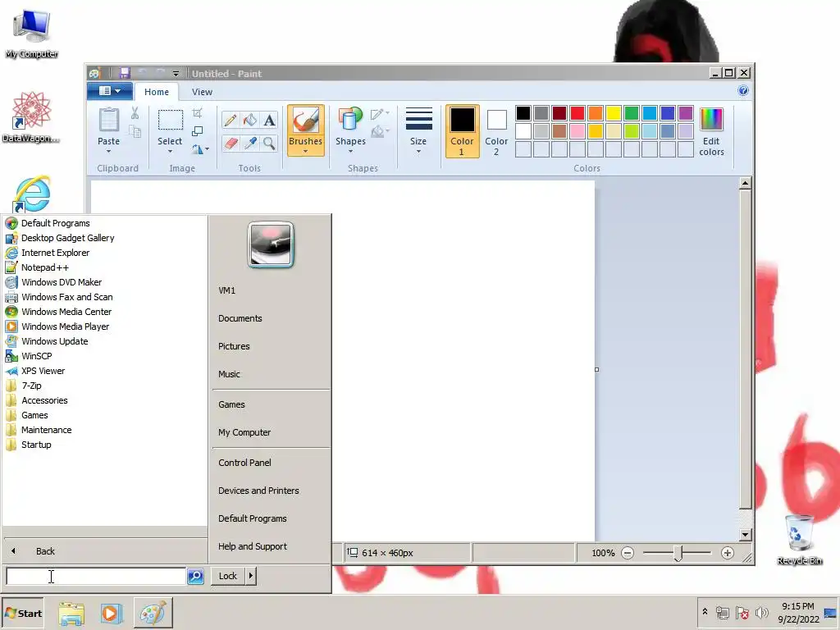Open the Paste dropdown arrow
This screenshot has width=840, height=630.
(109, 151)
